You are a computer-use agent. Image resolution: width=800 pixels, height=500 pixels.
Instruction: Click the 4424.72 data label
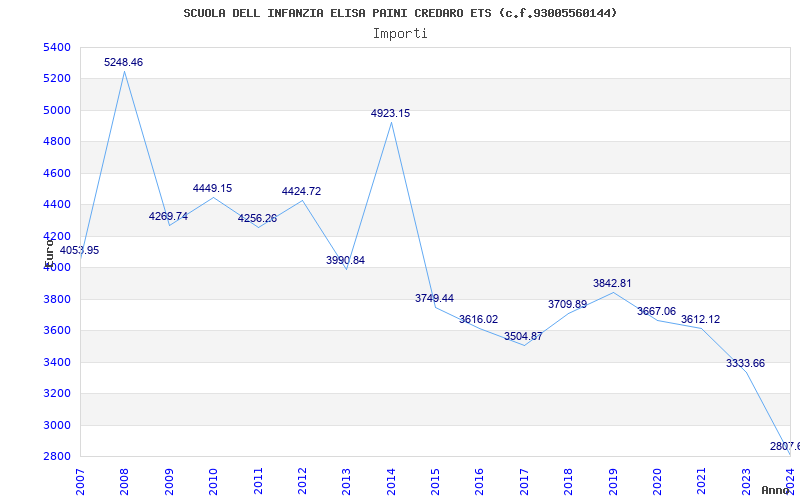(x=302, y=191)
